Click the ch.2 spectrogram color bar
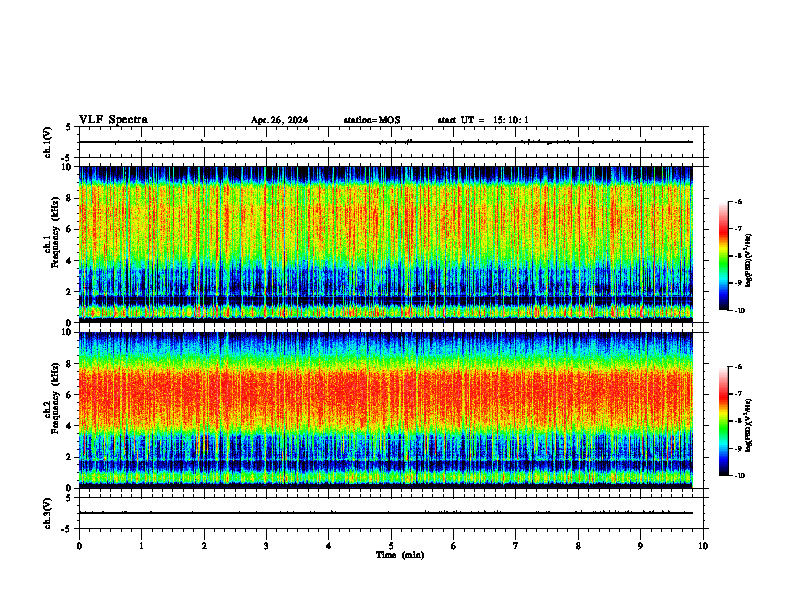Viewport: 792px width, 612px height. tap(724, 421)
